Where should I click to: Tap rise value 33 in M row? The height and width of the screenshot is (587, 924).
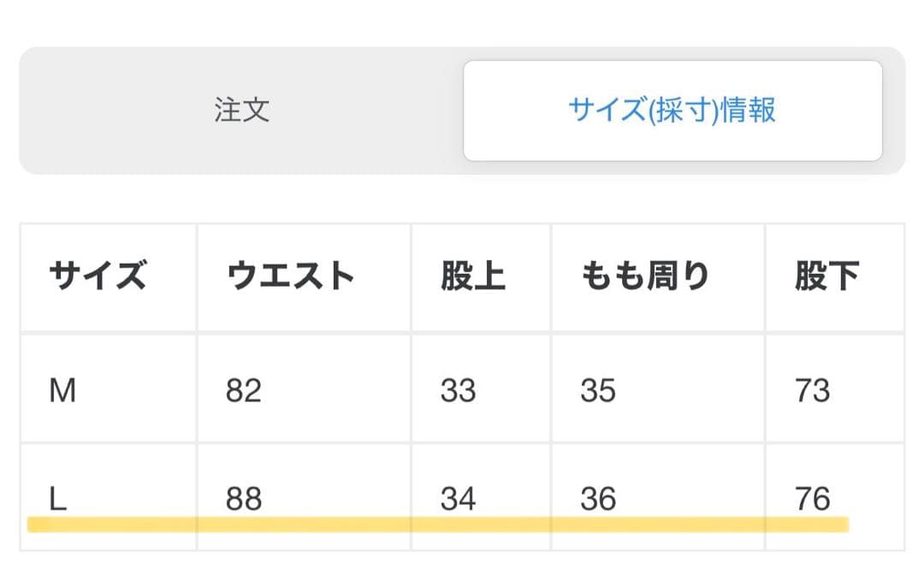458,390
